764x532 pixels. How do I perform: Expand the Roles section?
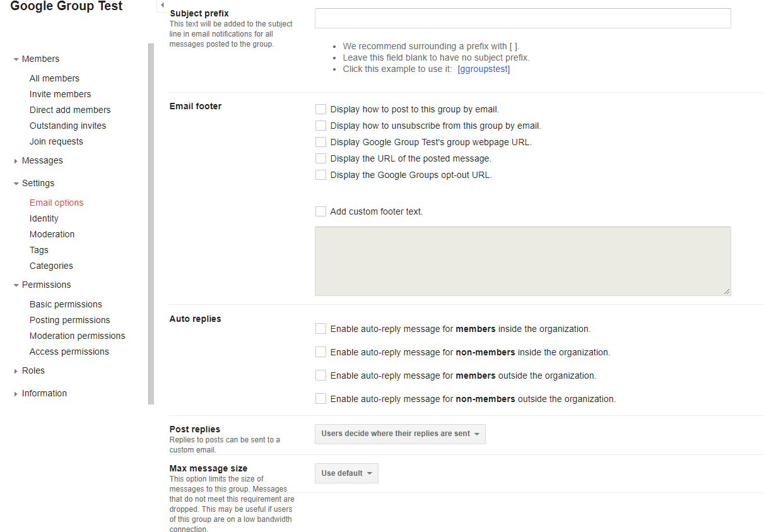16,371
